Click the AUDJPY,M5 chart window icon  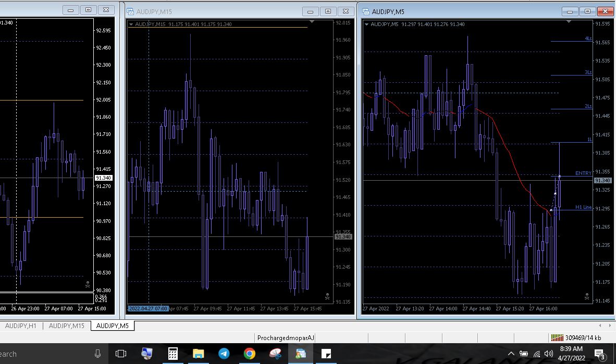click(366, 11)
